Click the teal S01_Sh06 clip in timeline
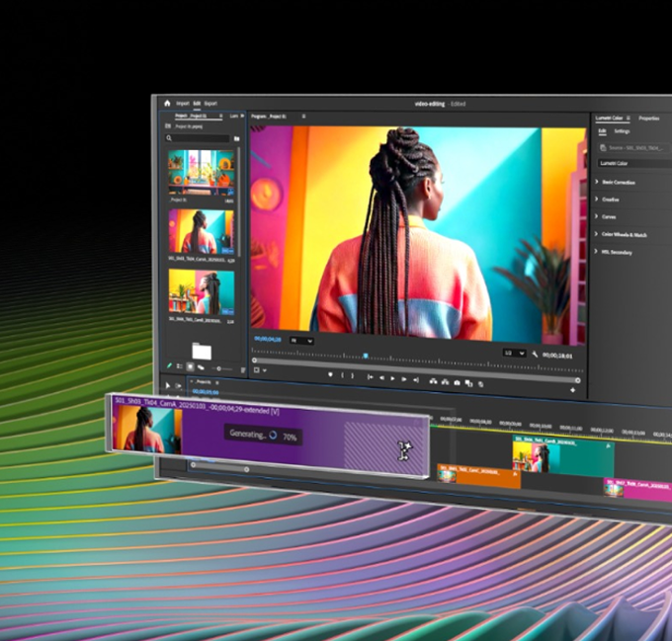The image size is (672, 641). coord(563,455)
